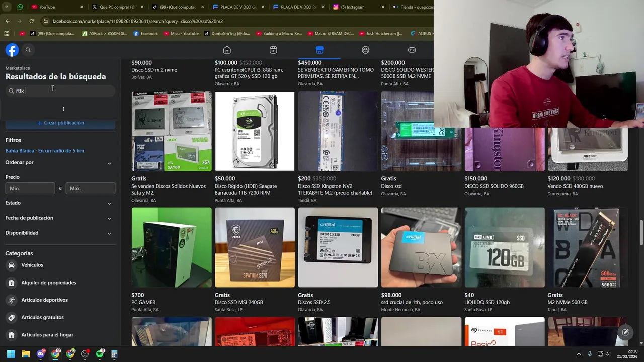Switch to the WhatsApp pinned tab
Image resolution: width=644 pixels, height=362 pixels.
tap(20, 7)
